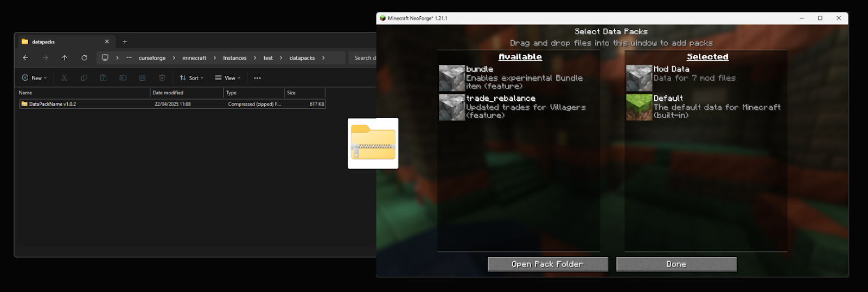The width and height of the screenshot is (868, 292).
Task: Click the Delete trash icon
Action: click(162, 78)
